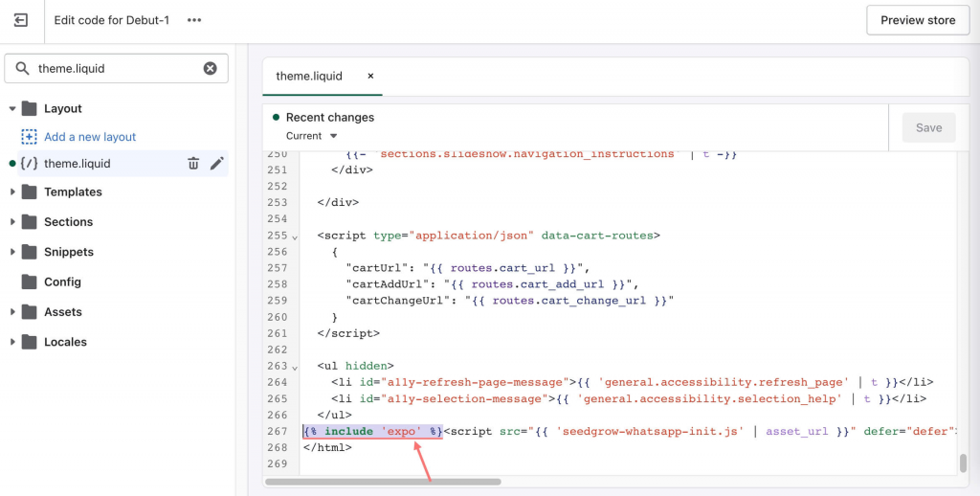Expand the Assets folder arrow
980x496 pixels.
point(11,312)
